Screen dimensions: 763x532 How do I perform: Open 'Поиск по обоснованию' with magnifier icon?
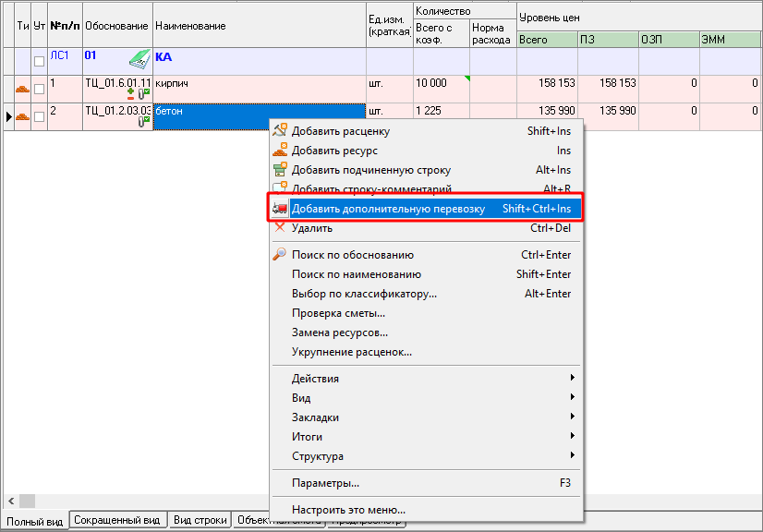pyautogui.click(x=352, y=255)
